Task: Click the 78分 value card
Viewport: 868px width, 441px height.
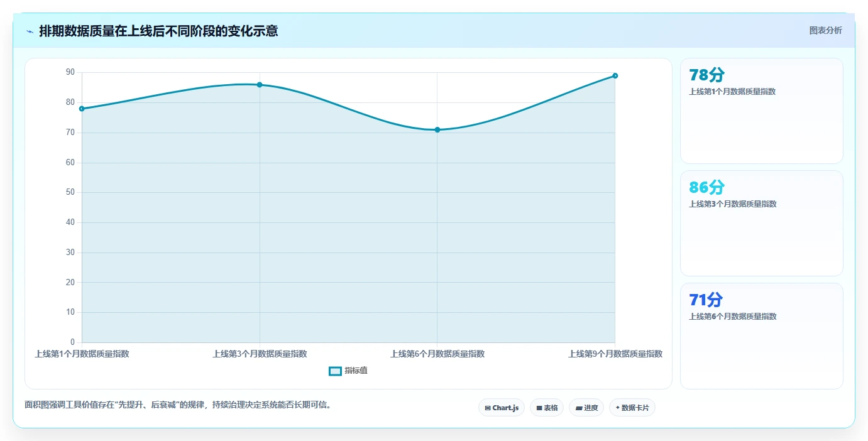Action: 761,111
